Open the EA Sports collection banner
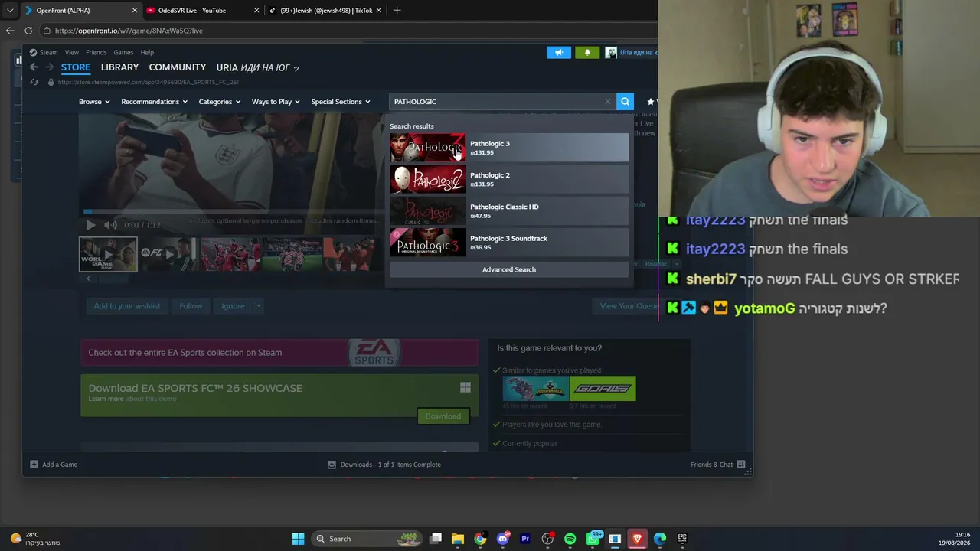The height and width of the screenshot is (551, 980). click(279, 353)
